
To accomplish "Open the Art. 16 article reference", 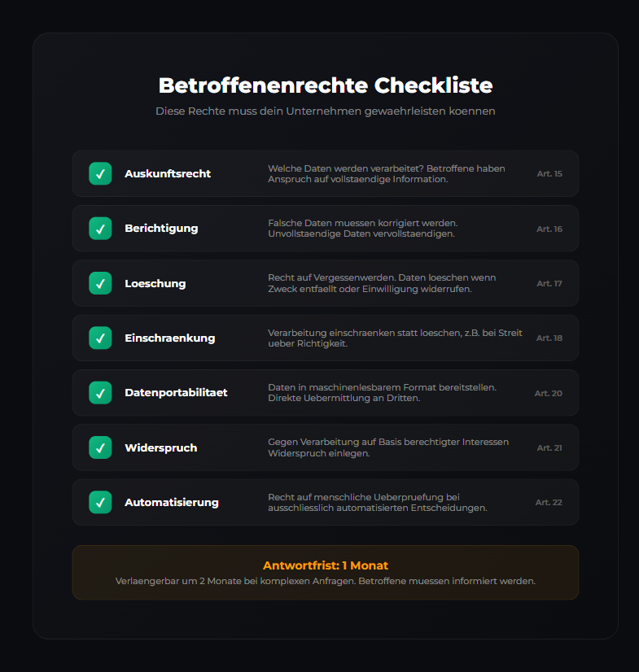I will pos(549,229).
